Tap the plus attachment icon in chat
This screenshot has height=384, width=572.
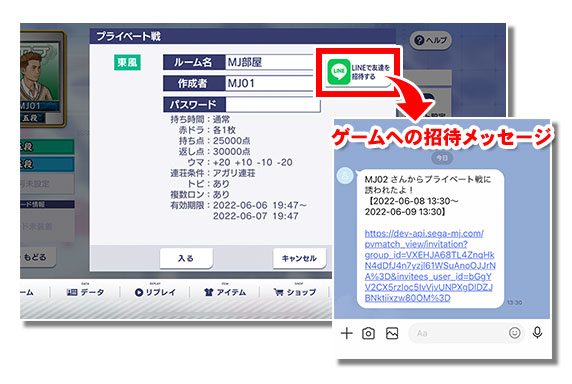pyautogui.click(x=347, y=333)
